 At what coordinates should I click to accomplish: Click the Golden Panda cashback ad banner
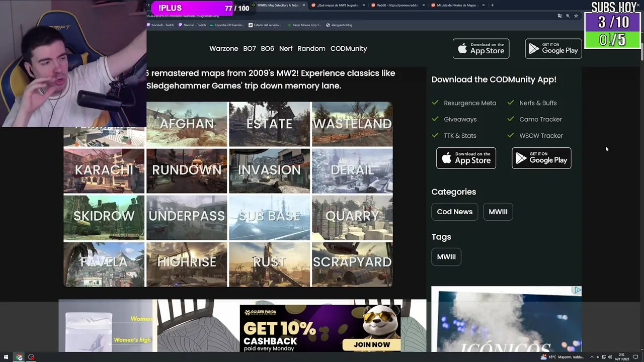[320, 327]
